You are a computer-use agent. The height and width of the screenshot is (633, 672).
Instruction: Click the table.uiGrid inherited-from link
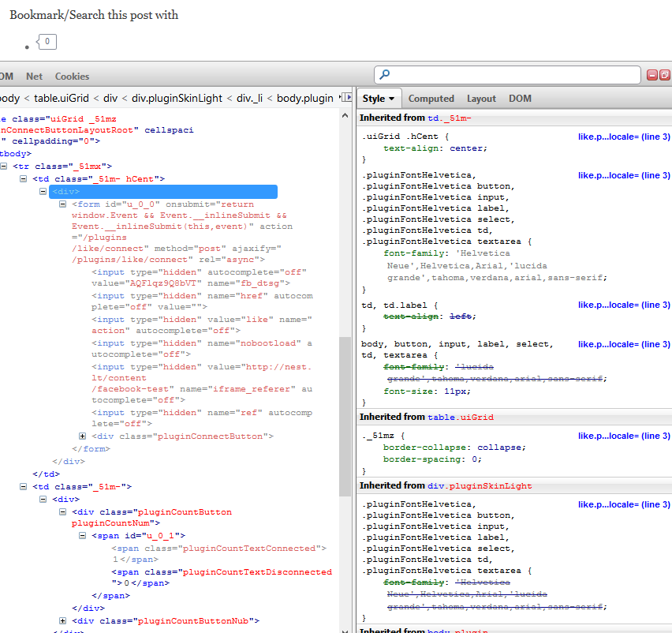pyautogui.click(x=461, y=418)
